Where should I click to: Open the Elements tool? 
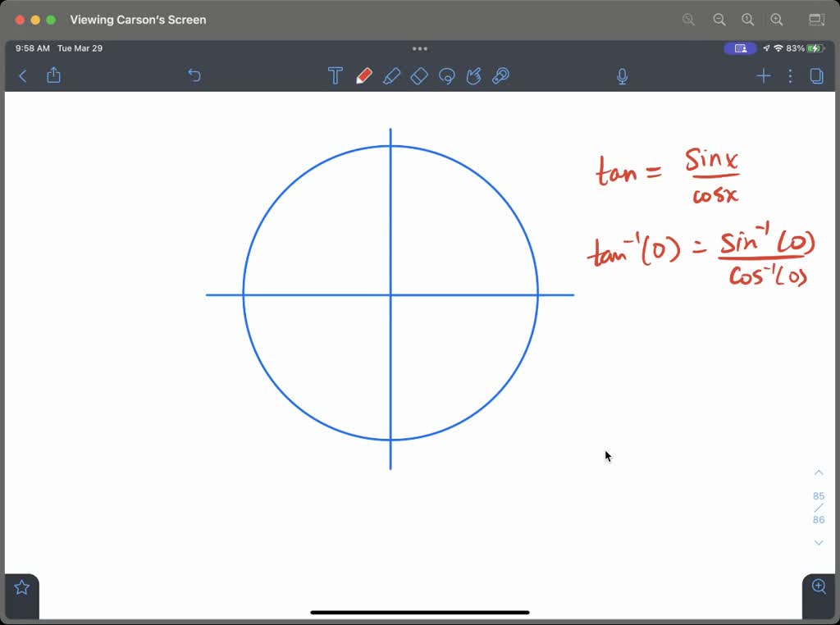coord(501,75)
